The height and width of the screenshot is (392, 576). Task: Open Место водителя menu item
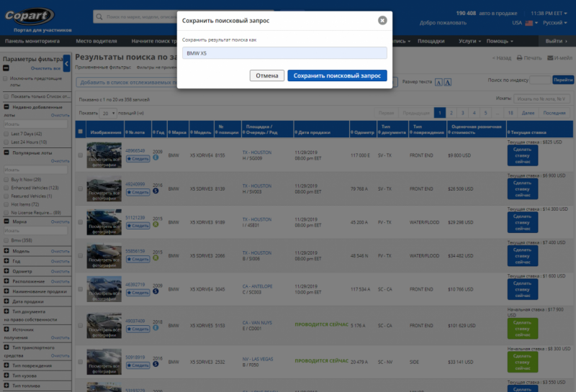tap(96, 41)
